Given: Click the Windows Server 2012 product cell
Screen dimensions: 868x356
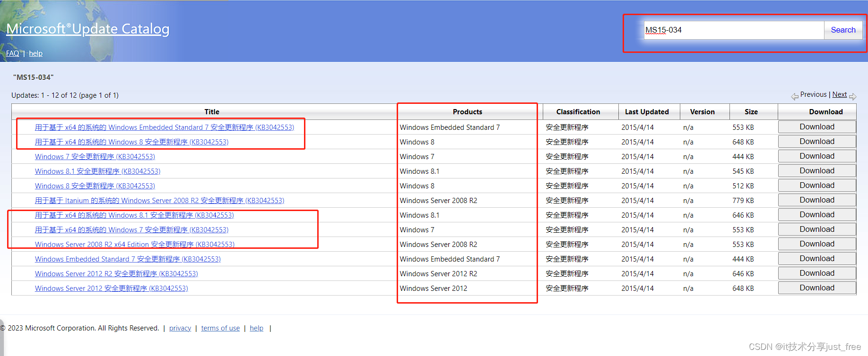Looking at the screenshot, I should (x=434, y=288).
